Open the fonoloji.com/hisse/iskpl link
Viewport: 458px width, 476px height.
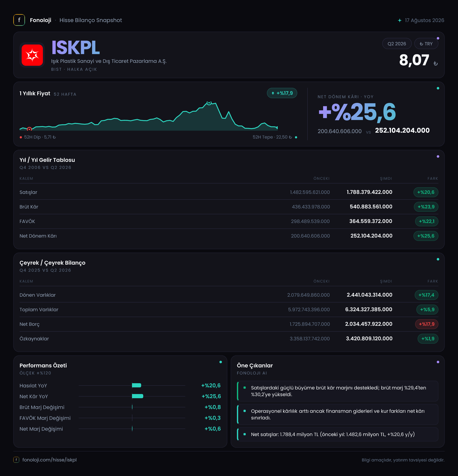(x=50, y=460)
